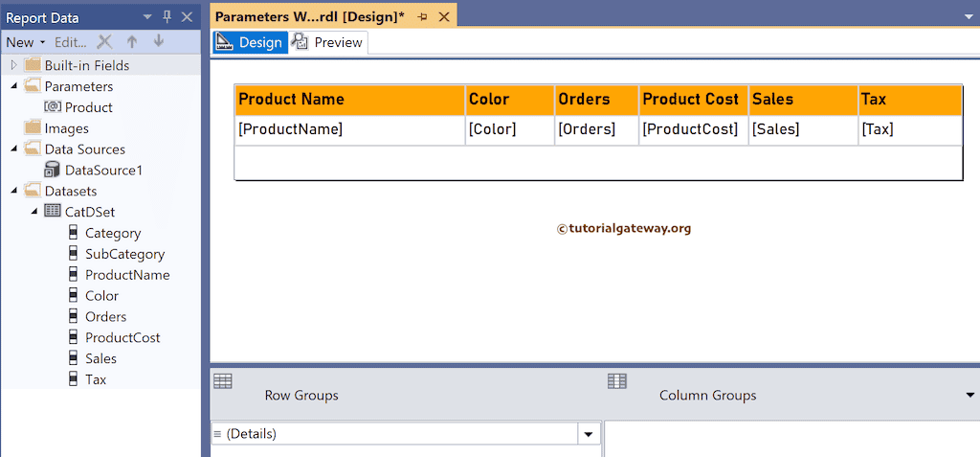
Task: Click the Edit button in Report Data
Action: point(70,42)
